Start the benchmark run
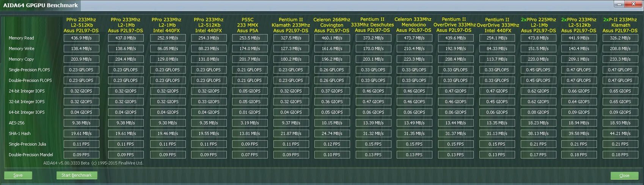This screenshot has height=185, width=644. 77,175
